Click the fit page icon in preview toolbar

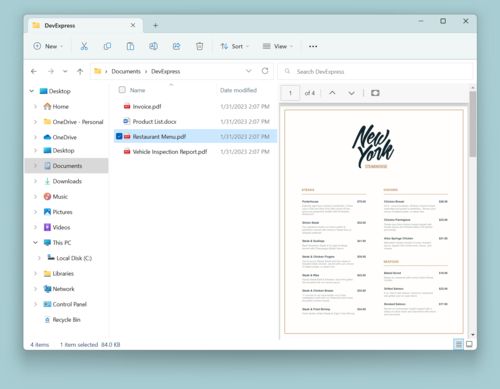(x=375, y=93)
